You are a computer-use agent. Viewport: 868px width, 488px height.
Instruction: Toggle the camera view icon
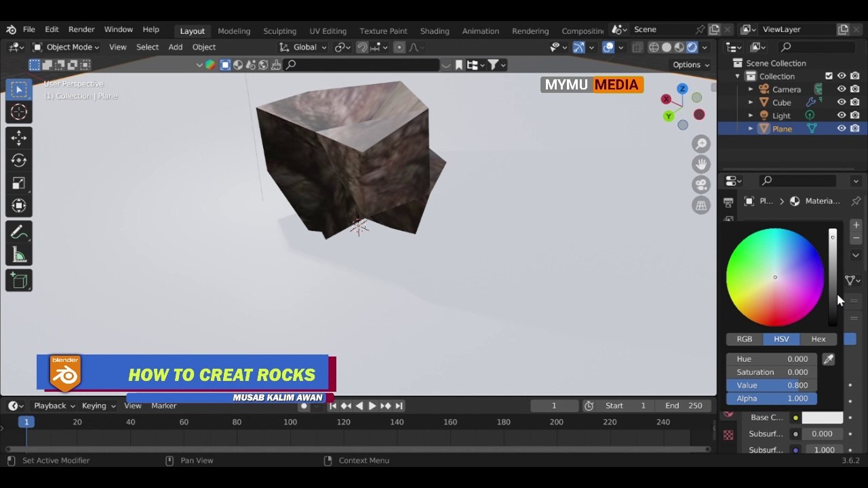click(x=701, y=184)
